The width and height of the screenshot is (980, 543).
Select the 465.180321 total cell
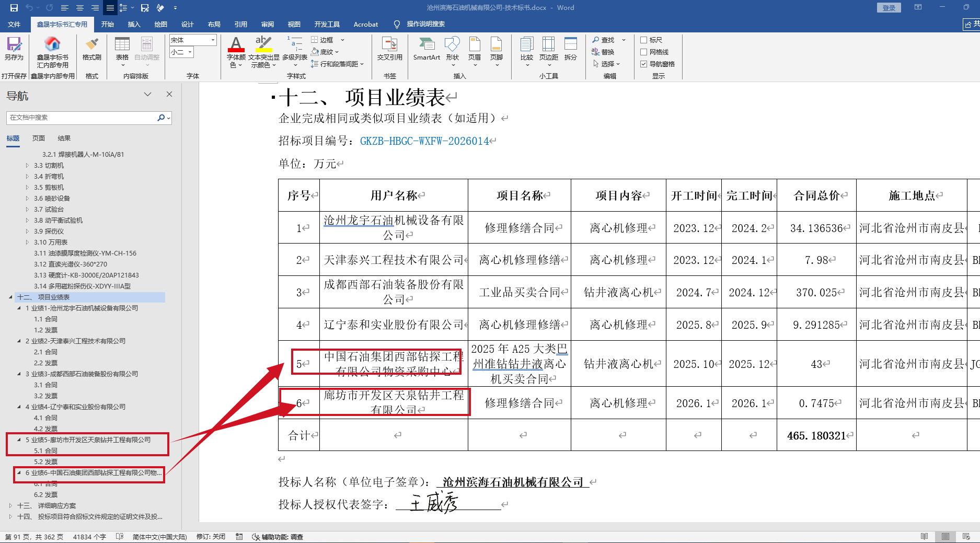(816, 435)
